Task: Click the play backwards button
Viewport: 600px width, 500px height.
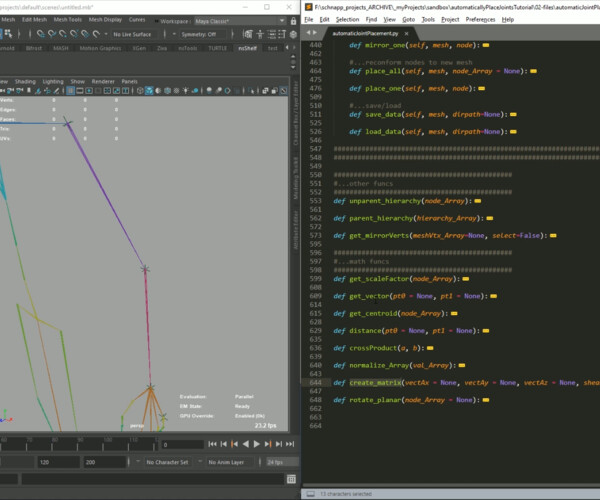Action: (x=245, y=443)
